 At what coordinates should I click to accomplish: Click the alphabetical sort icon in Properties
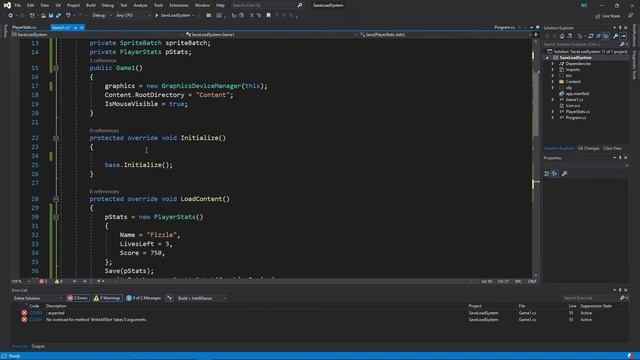pyautogui.click(x=555, y=173)
